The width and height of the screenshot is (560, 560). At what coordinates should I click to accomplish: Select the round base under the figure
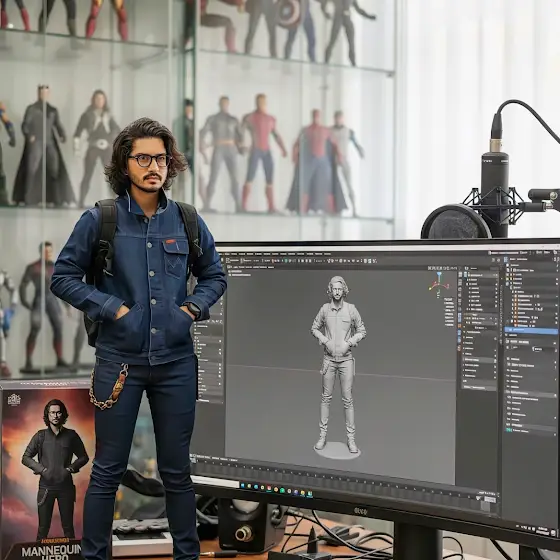click(x=337, y=450)
